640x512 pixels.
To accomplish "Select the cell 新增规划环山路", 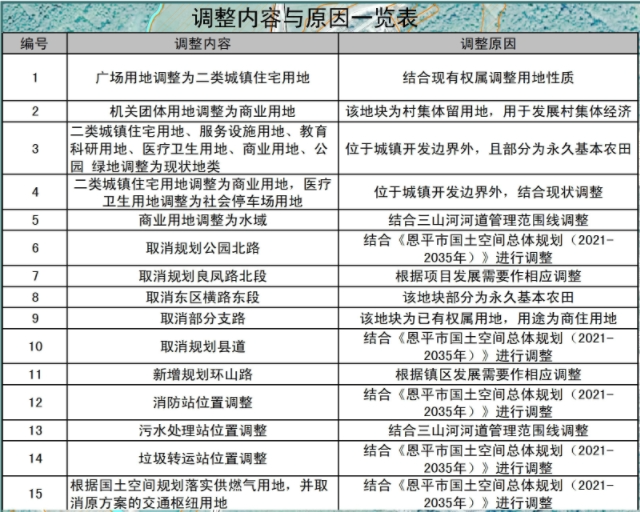I will 202,374.
